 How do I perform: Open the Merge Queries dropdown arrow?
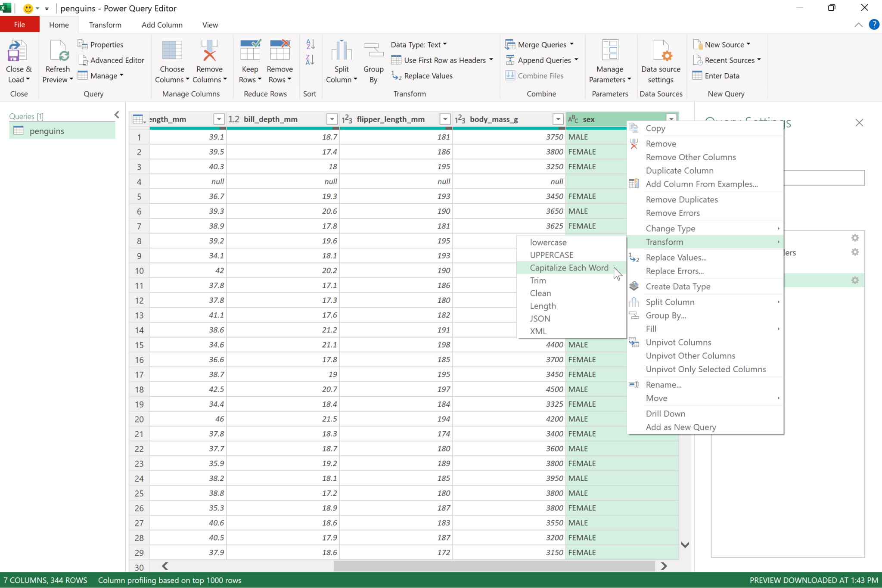pyautogui.click(x=571, y=44)
